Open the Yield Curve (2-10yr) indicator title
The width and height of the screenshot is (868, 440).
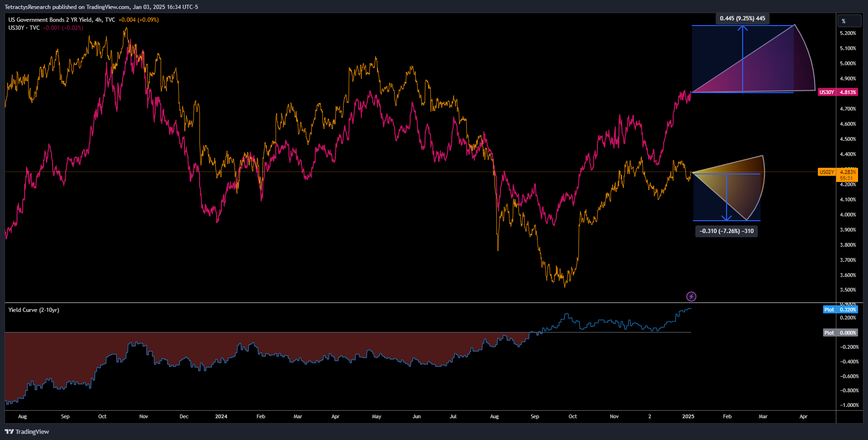coord(34,310)
